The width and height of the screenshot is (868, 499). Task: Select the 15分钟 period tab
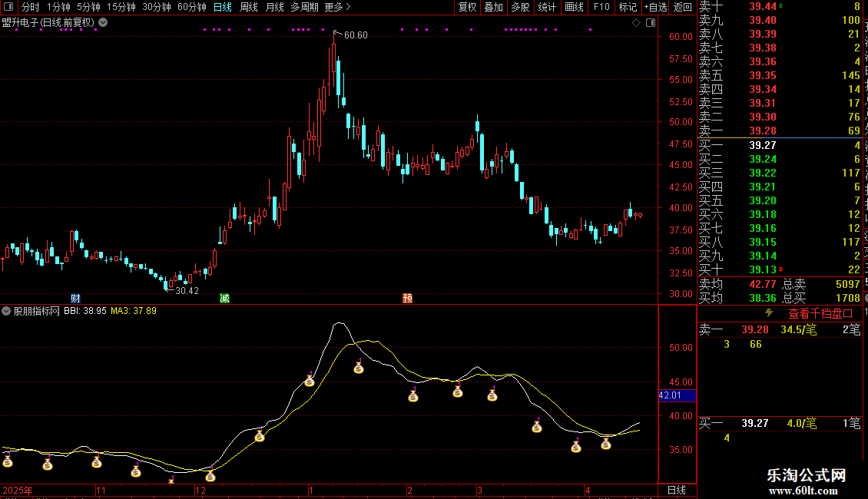coord(121,7)
